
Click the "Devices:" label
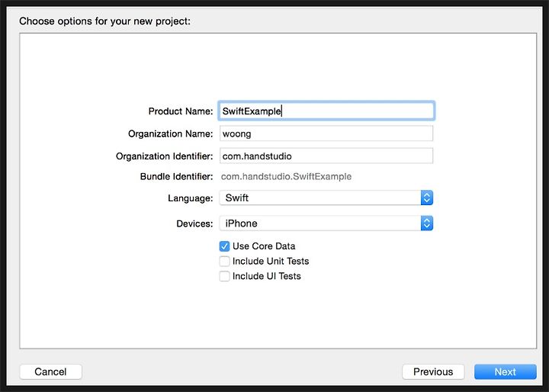coord(194,224)
